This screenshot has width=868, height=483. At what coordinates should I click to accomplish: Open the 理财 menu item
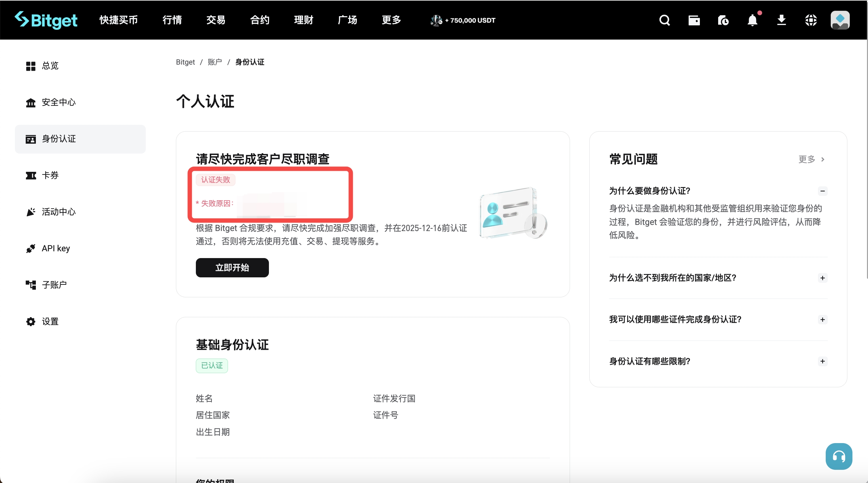click(x=303, y=20)
